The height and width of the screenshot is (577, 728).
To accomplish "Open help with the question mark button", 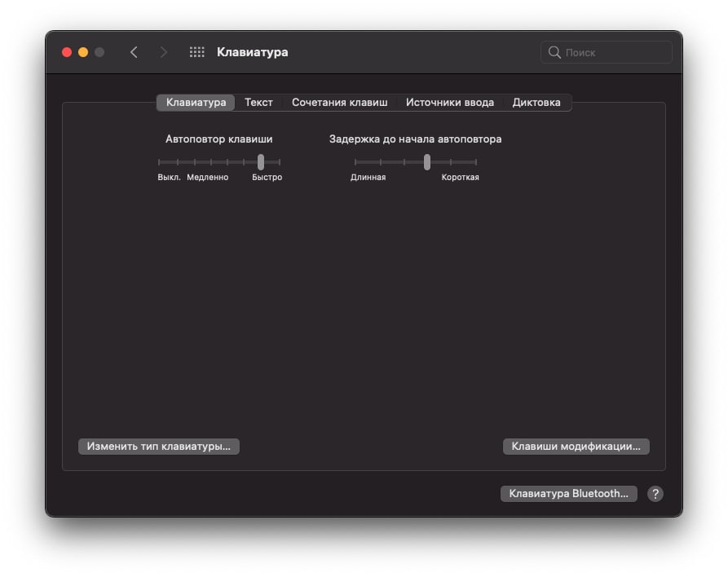I will click(x=655, y=494).
